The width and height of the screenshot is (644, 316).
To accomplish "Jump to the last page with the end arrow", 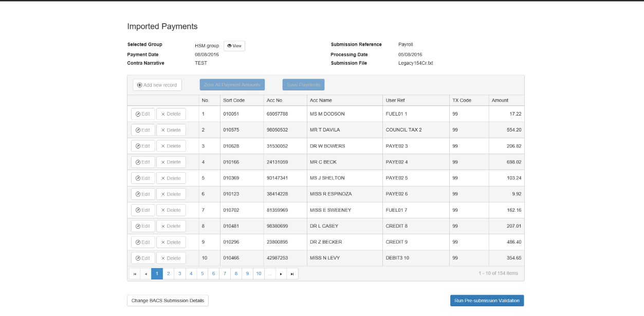I will [292, 273].
